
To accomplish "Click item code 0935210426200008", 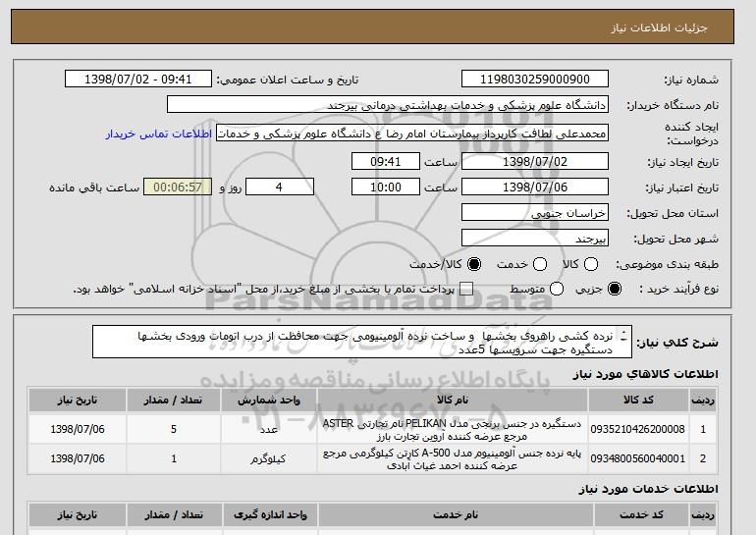I will click(637, 429).
